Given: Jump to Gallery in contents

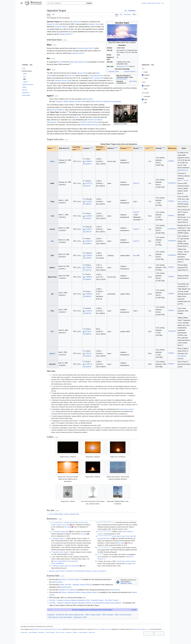Looking at the screenshot, I should (24, 87).
